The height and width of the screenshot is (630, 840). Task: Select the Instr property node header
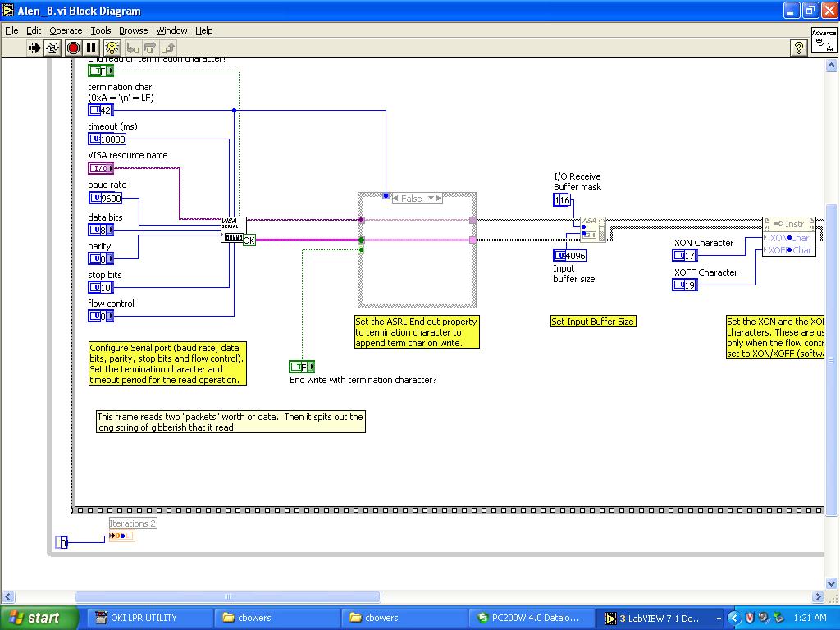pos(788,224)
